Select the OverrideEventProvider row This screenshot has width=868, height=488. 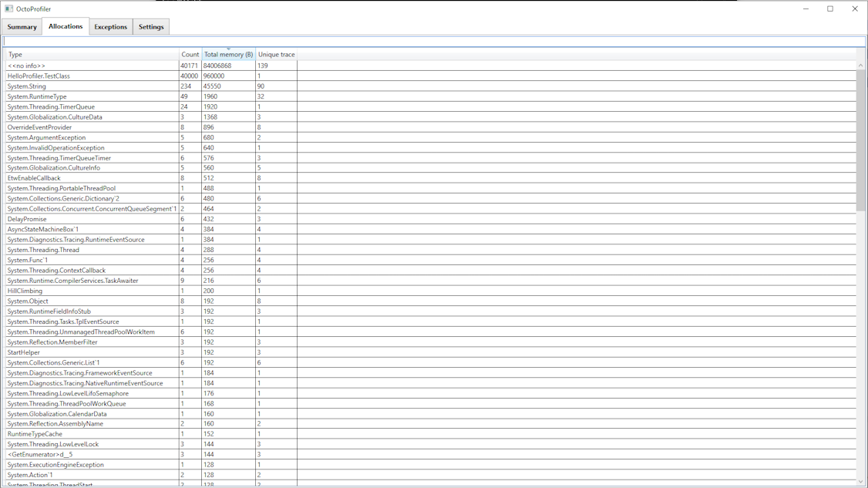tap(431, 127)
